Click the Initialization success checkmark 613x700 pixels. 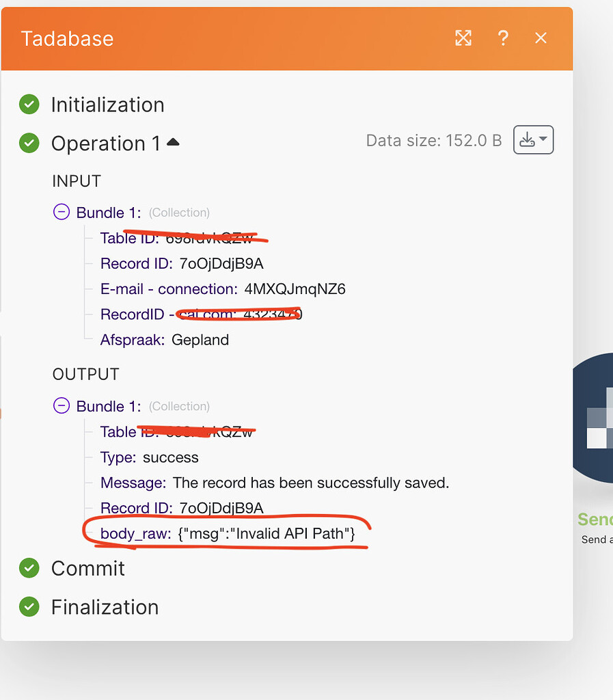(x=29, y=104)
